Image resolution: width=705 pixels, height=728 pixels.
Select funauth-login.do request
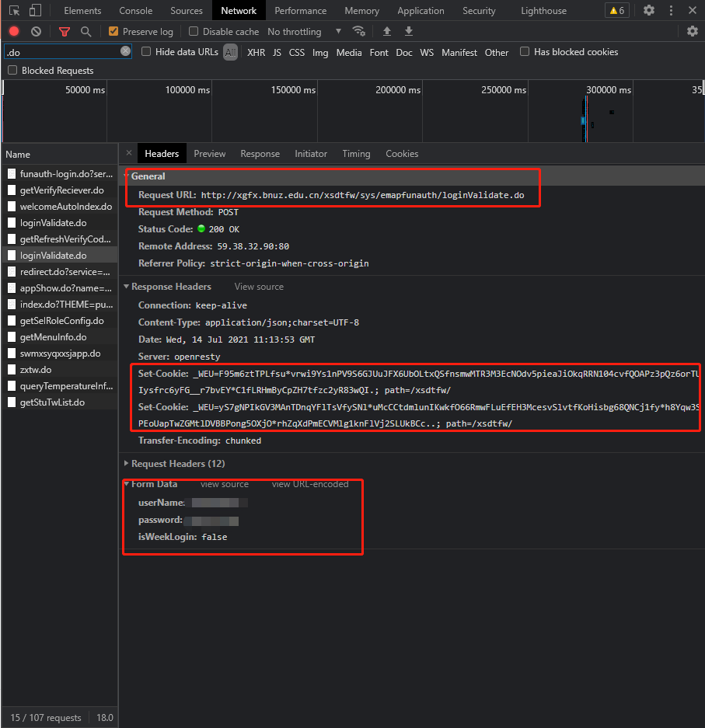[59, 174]
